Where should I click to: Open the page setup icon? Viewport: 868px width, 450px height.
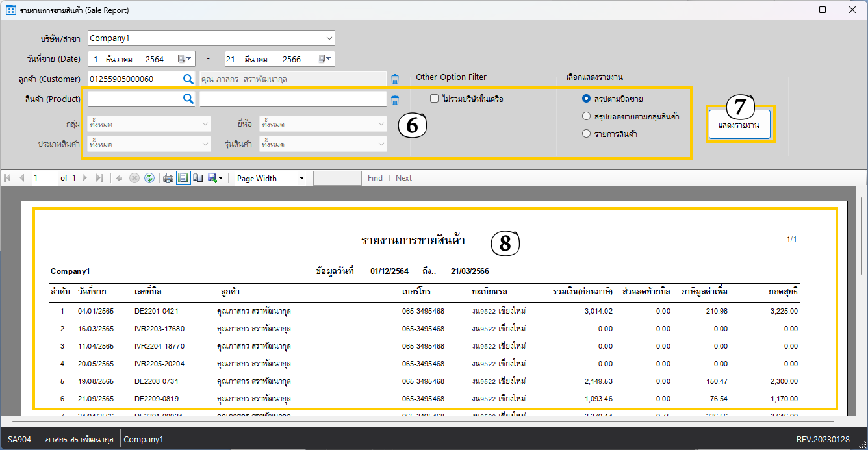click(x=198, y=178)
